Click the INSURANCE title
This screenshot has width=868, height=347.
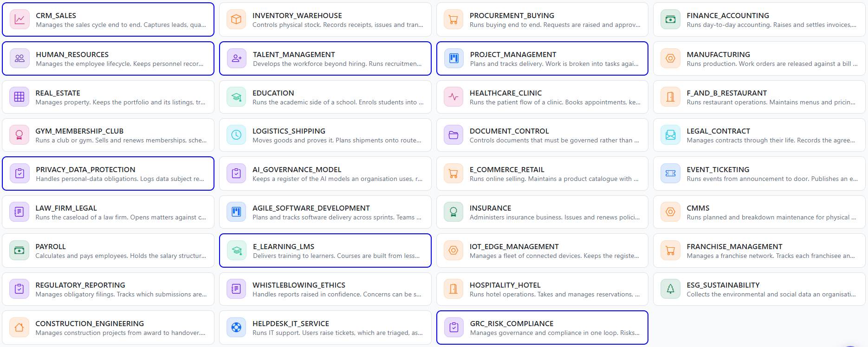(491, 208)
